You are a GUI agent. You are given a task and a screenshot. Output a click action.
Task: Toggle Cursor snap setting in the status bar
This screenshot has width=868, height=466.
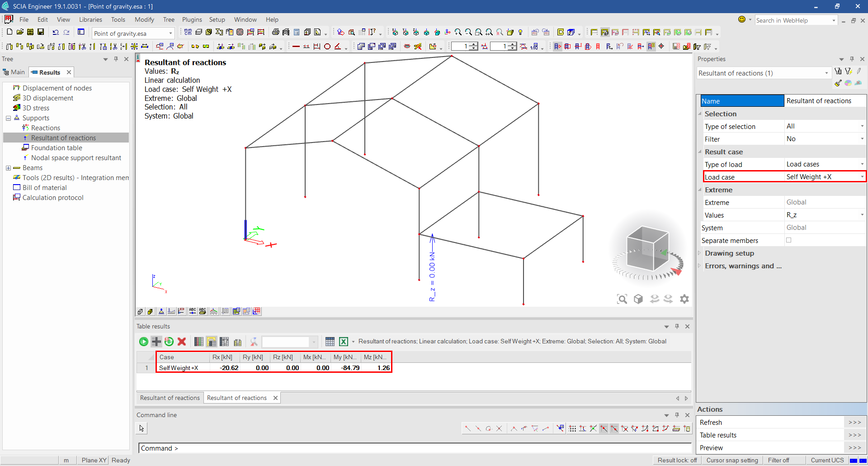pyautogui.click(x=732, y=460)
